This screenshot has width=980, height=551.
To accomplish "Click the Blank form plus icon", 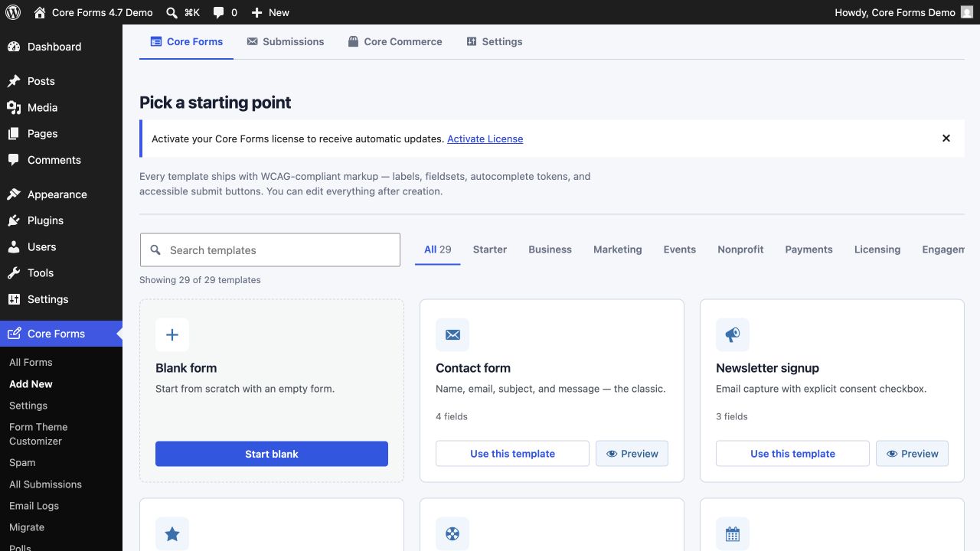I will tap(172, 335).
